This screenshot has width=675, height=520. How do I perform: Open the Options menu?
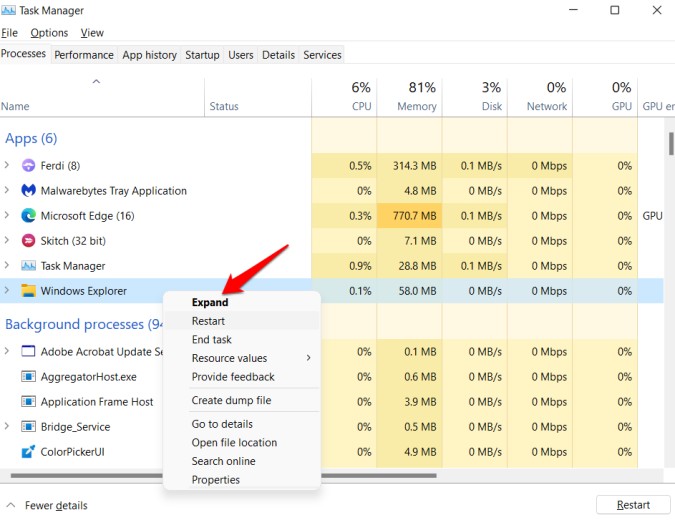49,33
